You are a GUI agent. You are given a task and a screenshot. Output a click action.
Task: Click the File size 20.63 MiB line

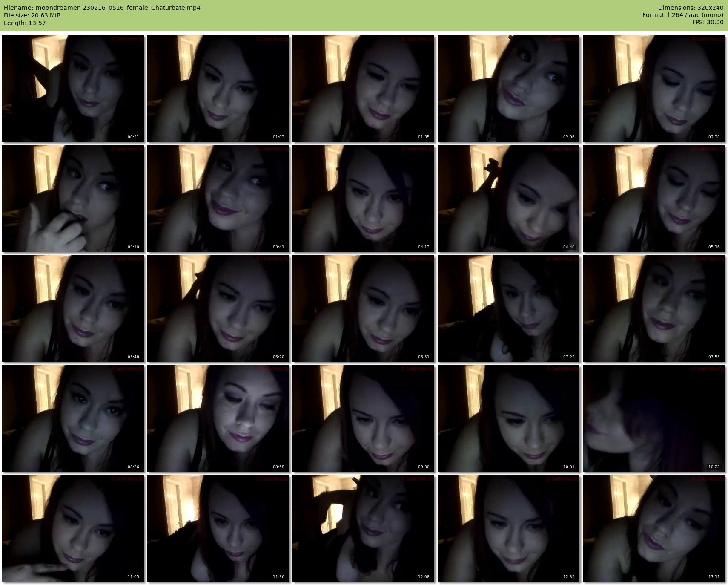click(x=32, y=15)
